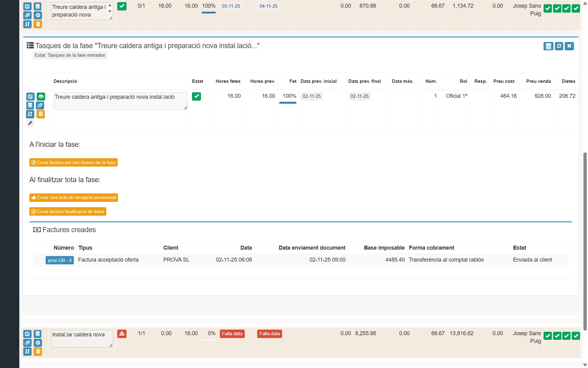Viewport: 588px width, 368px height.
Task: Click Crear factura per inici feines de la fase
Action: pyautogui.click(x=73, y=163)
